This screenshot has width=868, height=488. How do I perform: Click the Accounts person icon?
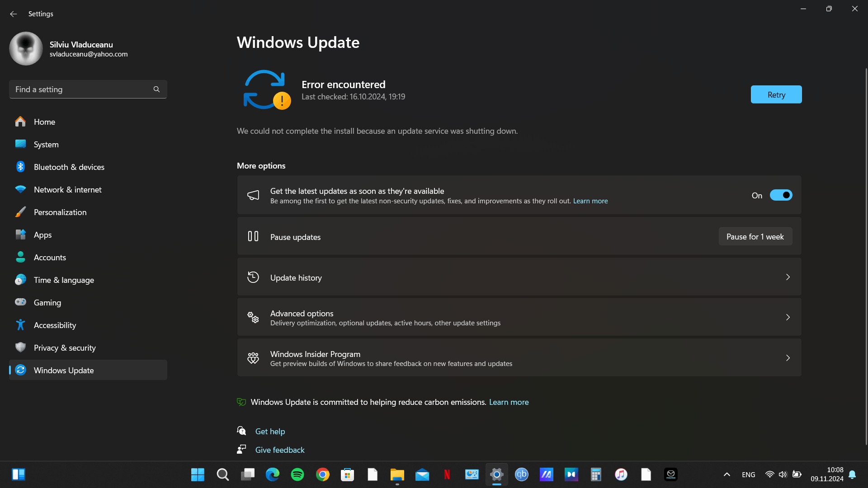[20, 257]
